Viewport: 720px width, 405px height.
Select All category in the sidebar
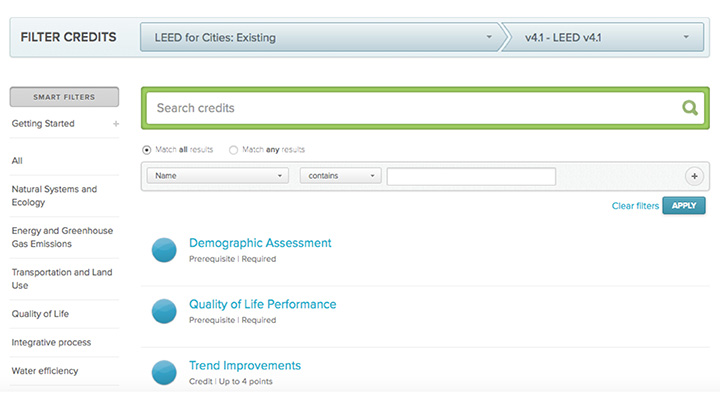point(17,160)
